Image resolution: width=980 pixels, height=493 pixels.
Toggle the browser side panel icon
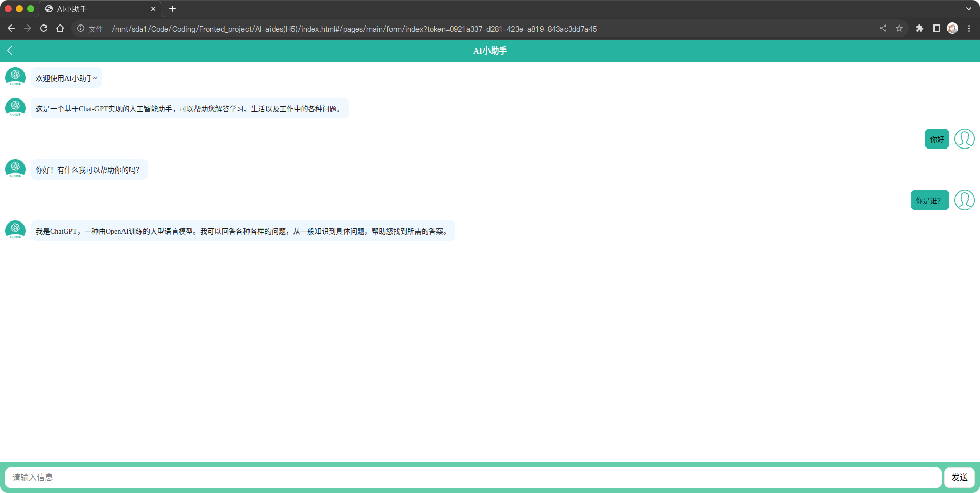(936, 29)
